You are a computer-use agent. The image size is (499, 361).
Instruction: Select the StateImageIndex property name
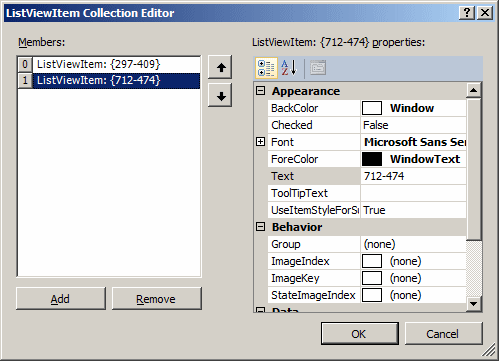click(314, 295)
